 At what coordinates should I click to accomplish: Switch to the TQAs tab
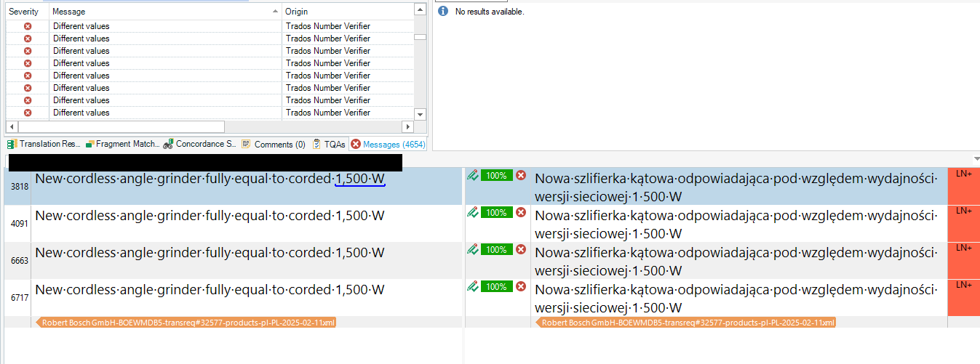click(329, 144)
